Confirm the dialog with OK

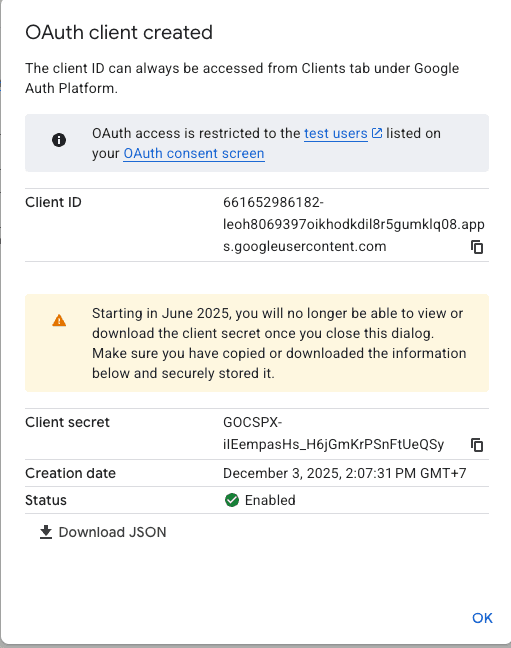click(x=482, y=618)
